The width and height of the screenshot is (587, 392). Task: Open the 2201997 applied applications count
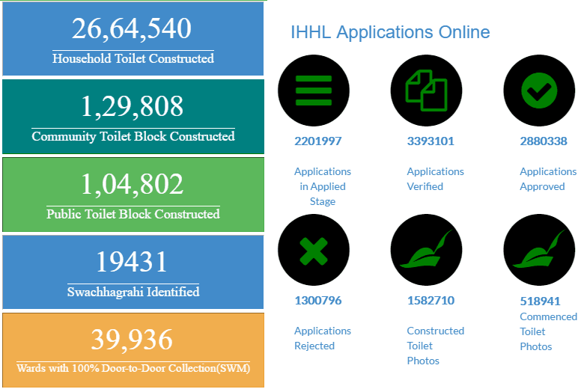click(318, 141)
